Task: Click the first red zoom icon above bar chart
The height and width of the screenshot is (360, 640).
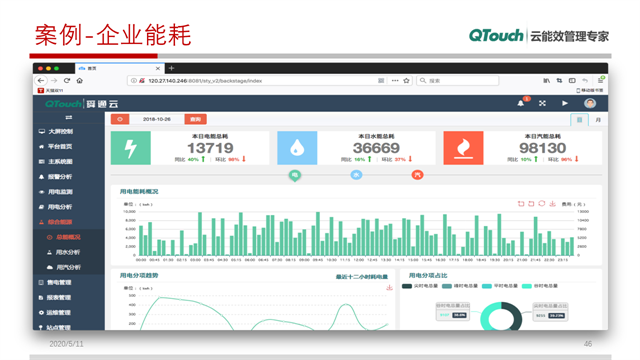Action: 521,203
